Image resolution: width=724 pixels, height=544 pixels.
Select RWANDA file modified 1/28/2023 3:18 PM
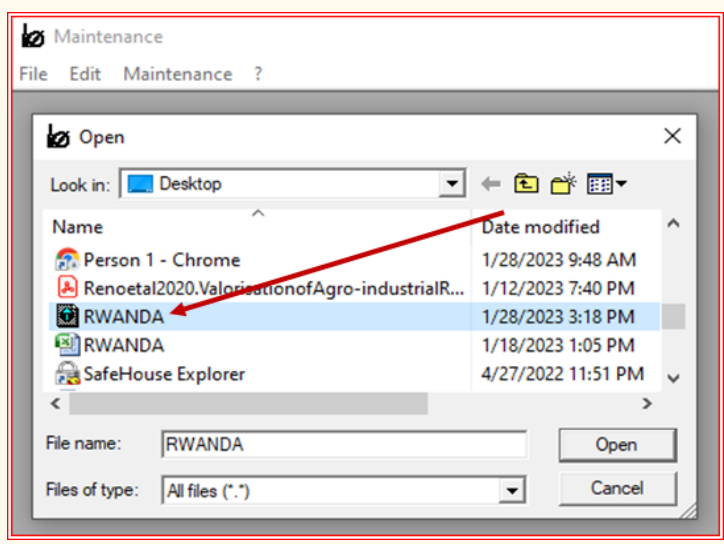(x=354, y=317)
